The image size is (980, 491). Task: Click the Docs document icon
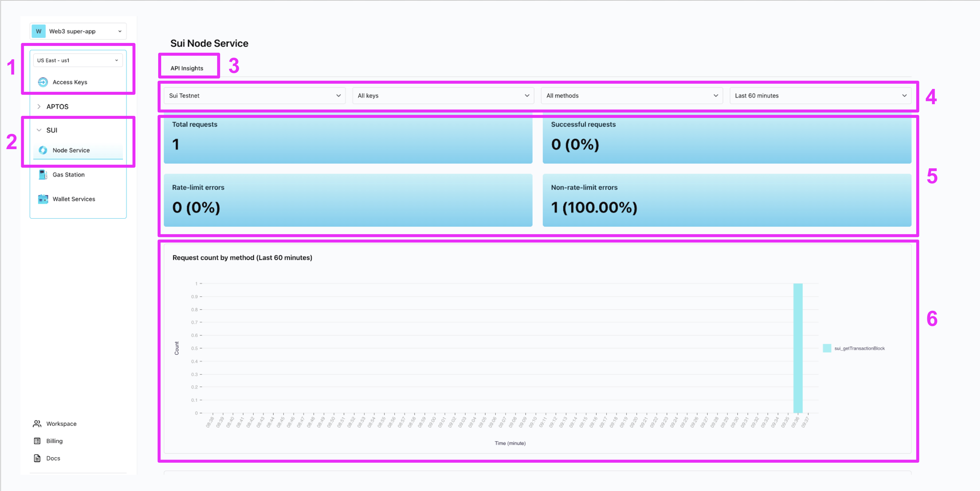[x=37, y=458]
